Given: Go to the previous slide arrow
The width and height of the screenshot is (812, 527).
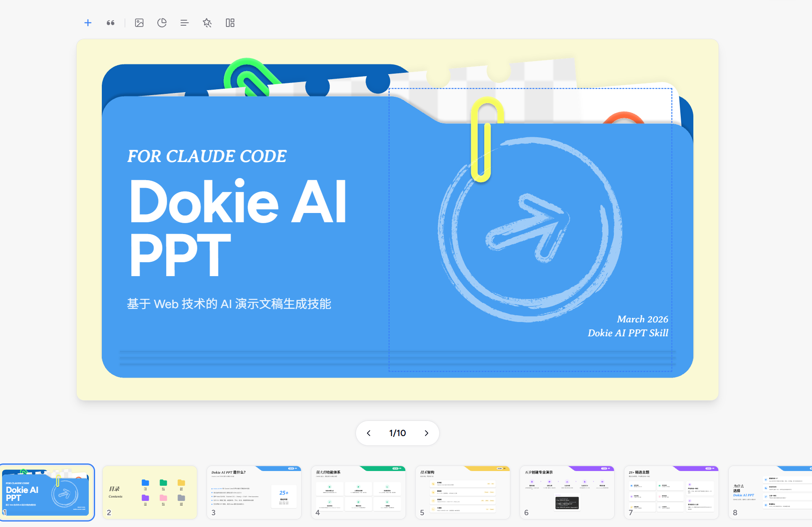Looking at the screenshot, I should [x=369, y=433].
